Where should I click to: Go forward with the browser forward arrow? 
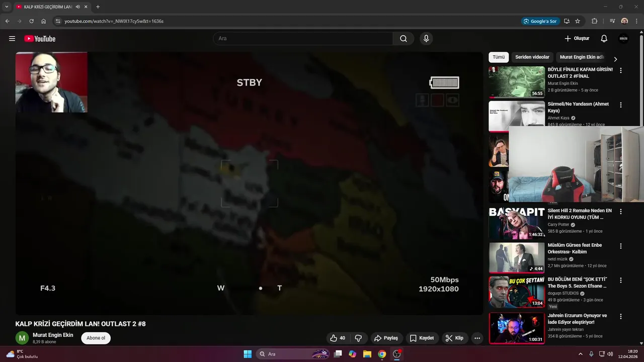click(x=19, y=21)
